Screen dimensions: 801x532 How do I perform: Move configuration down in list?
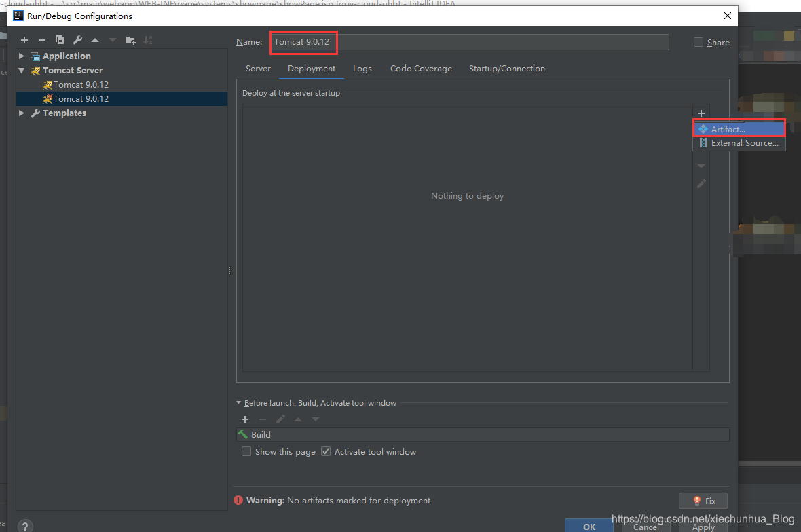113,40
